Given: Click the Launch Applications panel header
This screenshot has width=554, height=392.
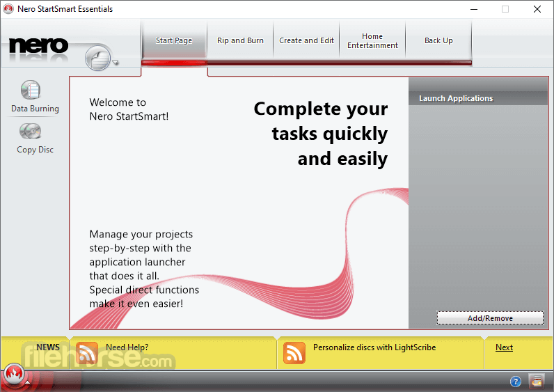Looking at the screenshot, I should coord(478,98).
